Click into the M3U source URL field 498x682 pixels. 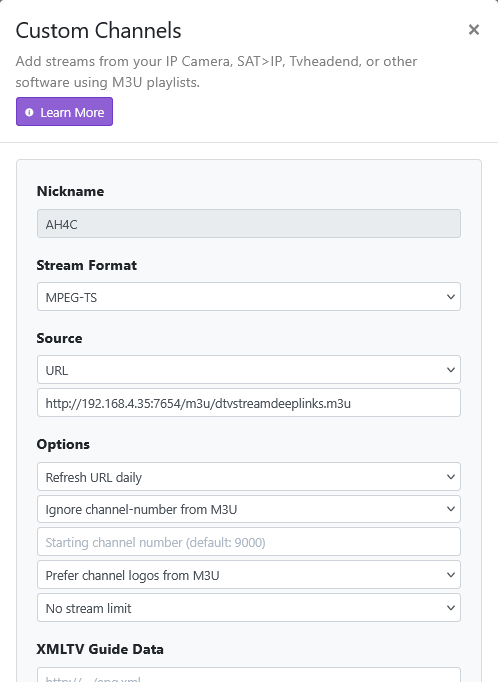(249, 403)
